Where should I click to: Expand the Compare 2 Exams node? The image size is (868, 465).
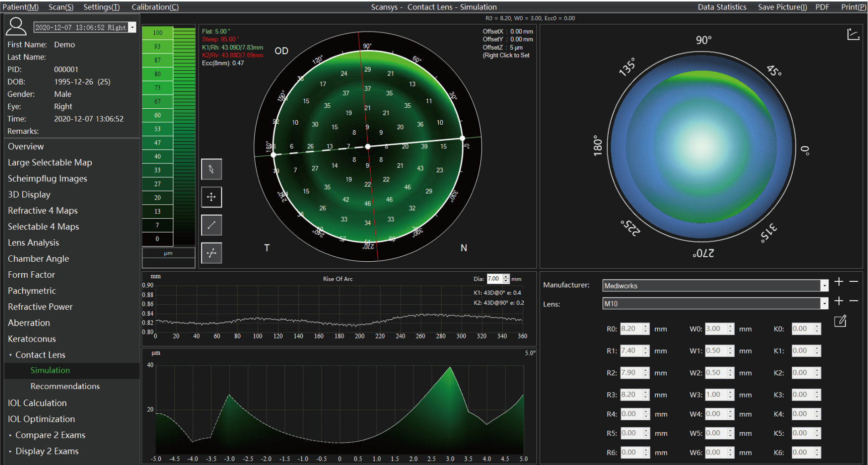(11, 435)
